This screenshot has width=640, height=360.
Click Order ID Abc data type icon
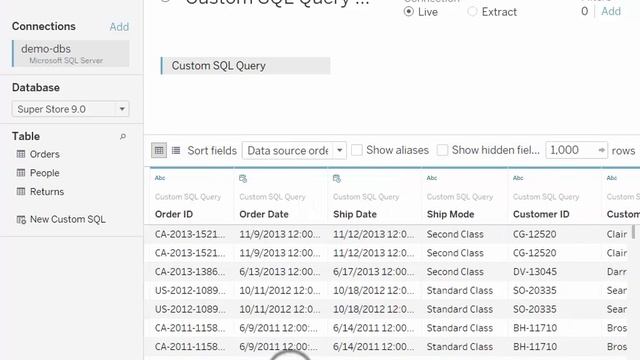160,178
